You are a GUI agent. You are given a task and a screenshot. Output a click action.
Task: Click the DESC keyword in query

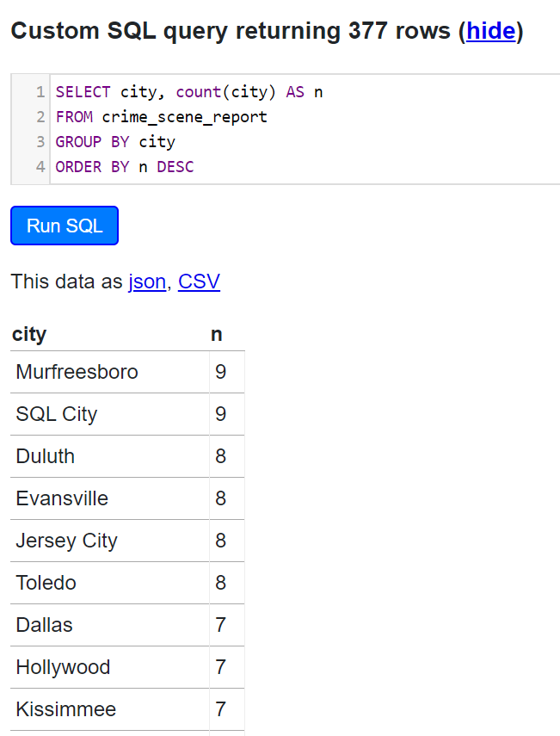pyautogui.click(x=175, y=167)
